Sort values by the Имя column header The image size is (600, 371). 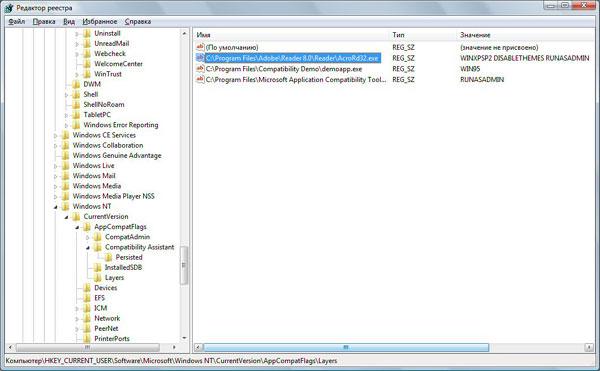click(x=291, y=35)
